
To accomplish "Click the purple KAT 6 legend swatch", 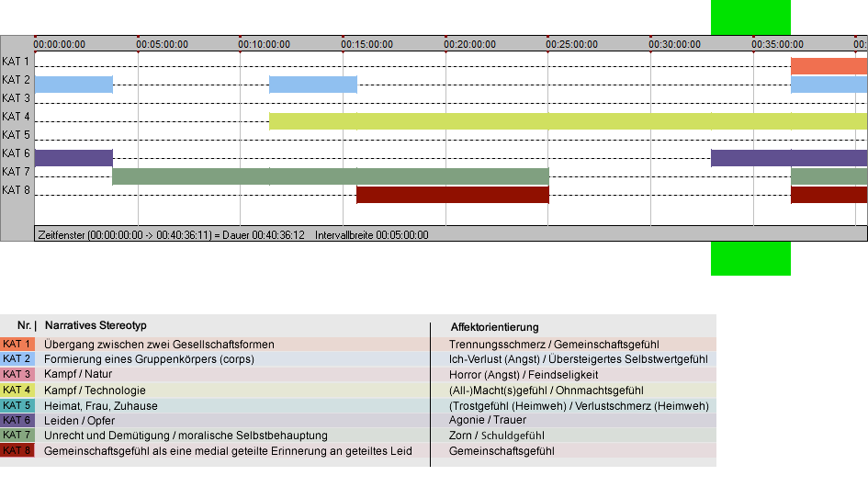I will (x=17, y=420).
